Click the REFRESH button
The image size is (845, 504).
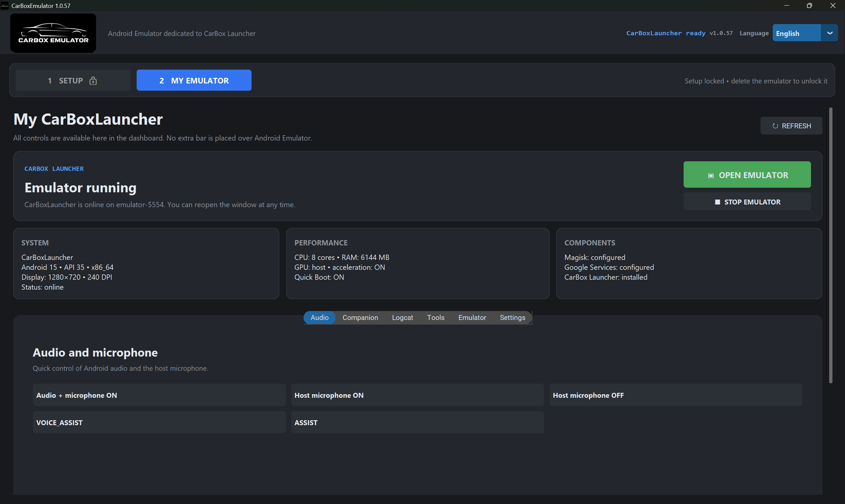click(x=791, y=126)
